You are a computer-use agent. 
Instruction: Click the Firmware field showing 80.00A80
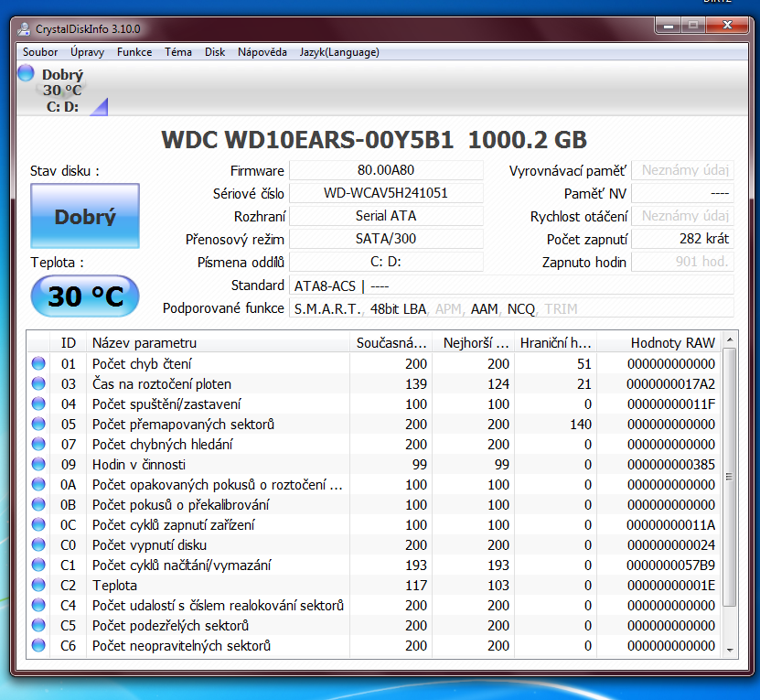click(386, 170)
